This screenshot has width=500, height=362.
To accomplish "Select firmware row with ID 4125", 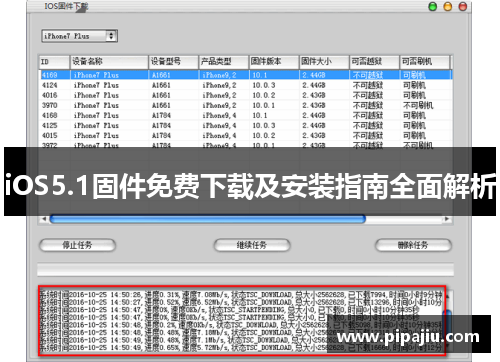I will point(246,125).
